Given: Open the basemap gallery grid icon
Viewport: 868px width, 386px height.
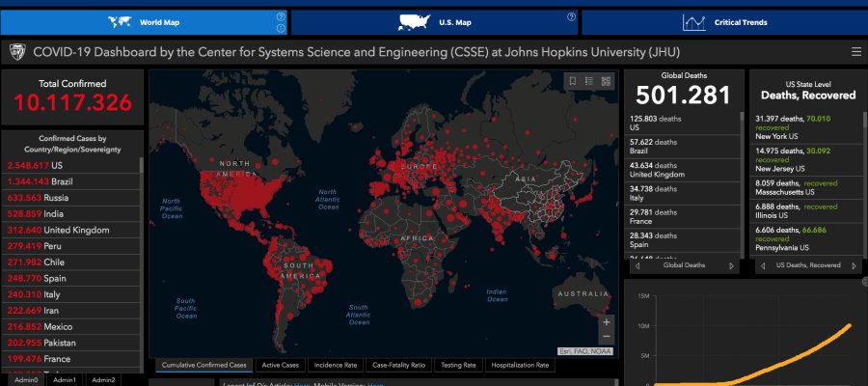Looking at the screenshot, I should pyautogui.click(x=605, y=81).
